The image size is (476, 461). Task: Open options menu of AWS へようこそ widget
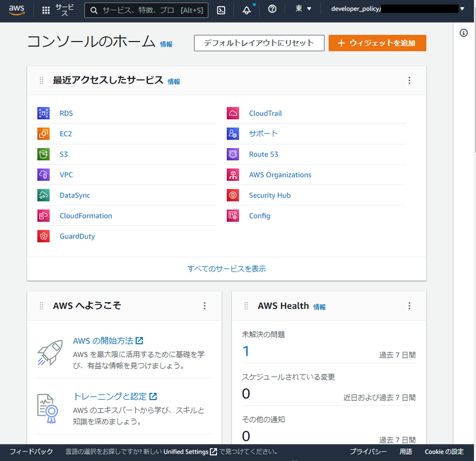[205, 306]
